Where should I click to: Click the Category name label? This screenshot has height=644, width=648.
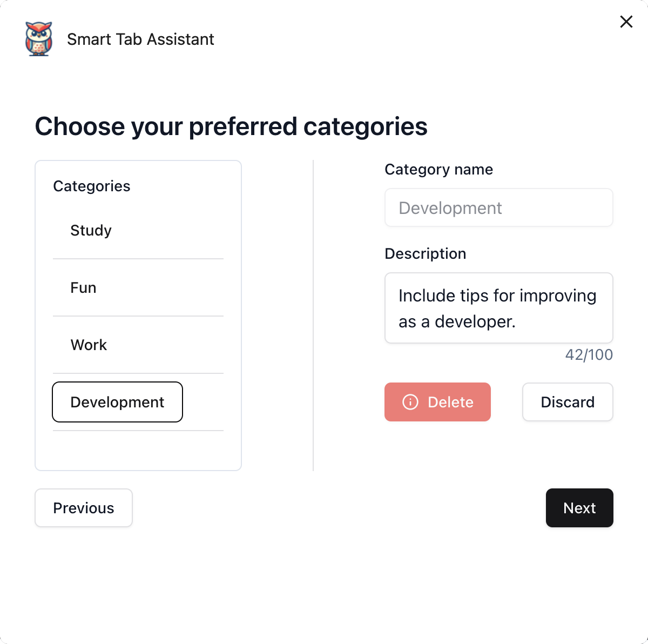tap(438, 170)
